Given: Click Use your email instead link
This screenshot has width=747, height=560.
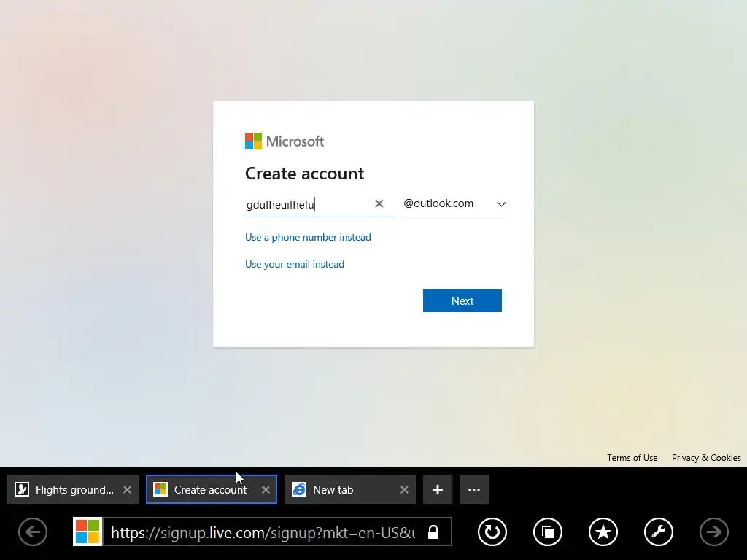Looking at the screenshot, I should coord(295,264).
